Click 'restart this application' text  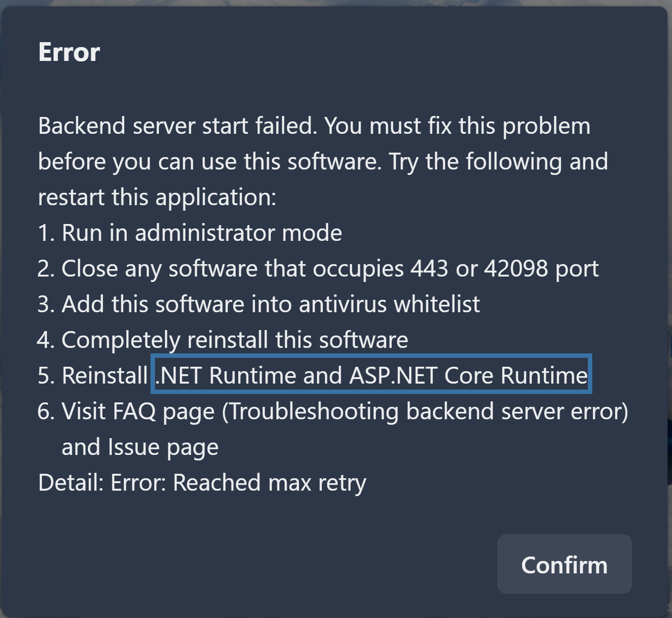[156, 197]
